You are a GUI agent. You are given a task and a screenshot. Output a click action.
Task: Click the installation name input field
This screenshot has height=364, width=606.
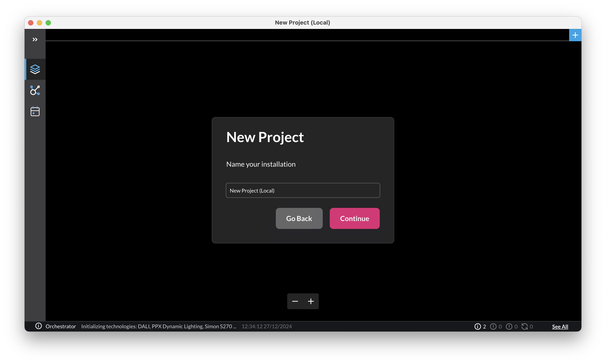[303, 190]
